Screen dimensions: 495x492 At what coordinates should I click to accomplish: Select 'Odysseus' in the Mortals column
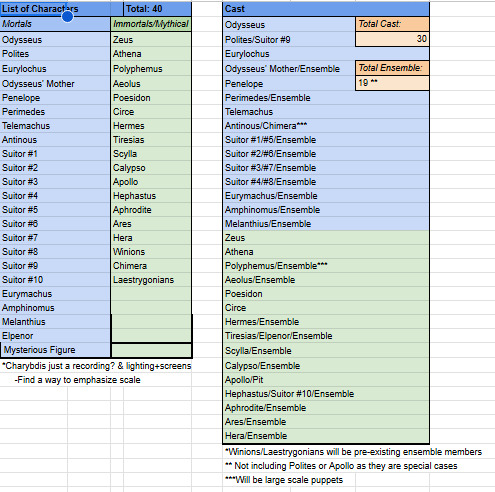tap(55, 40)
